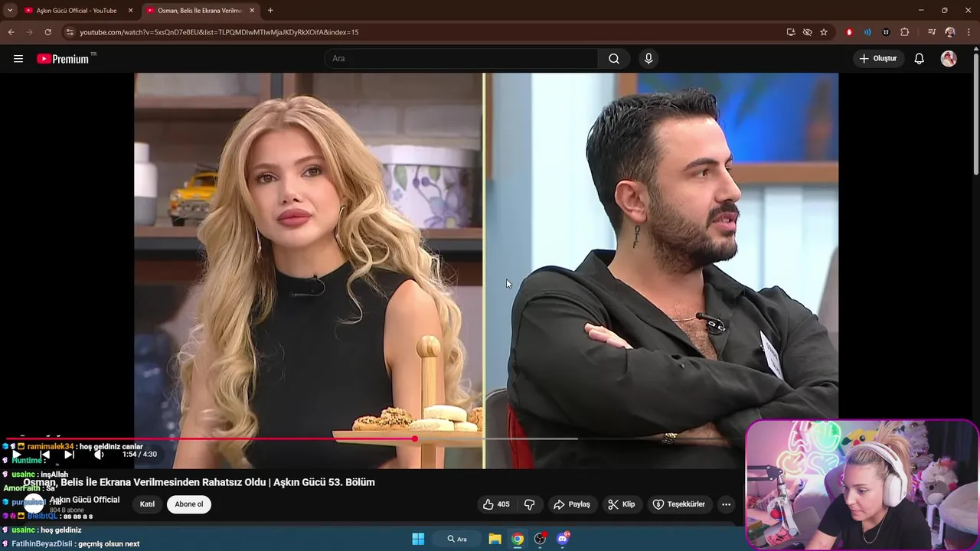Close the Aşkın Gücü Official - YouTube tab
Viewport: 980px width, 551px height.
click(x=130, y=11)
